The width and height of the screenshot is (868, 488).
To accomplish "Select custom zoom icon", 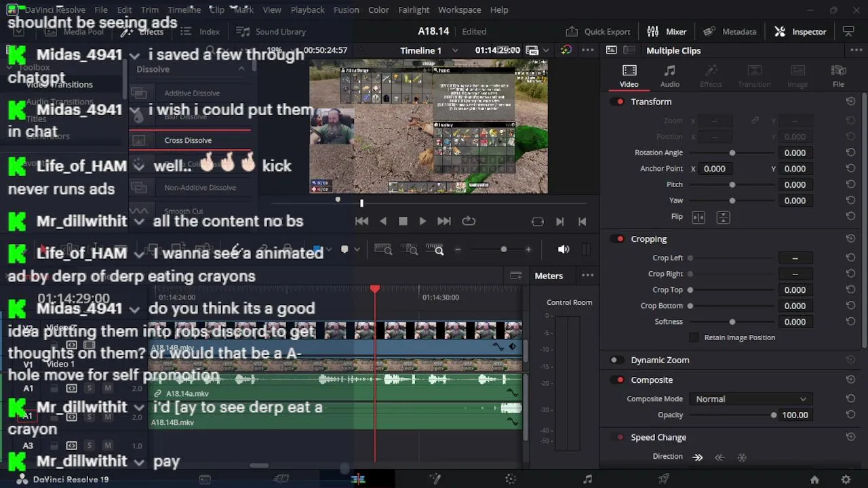I will tap(435, 249).
